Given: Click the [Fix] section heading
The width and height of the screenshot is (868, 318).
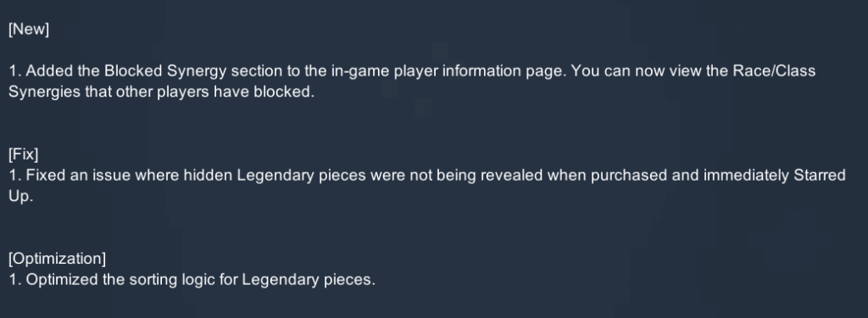Looking at the screenshot, I should (23, 154).
